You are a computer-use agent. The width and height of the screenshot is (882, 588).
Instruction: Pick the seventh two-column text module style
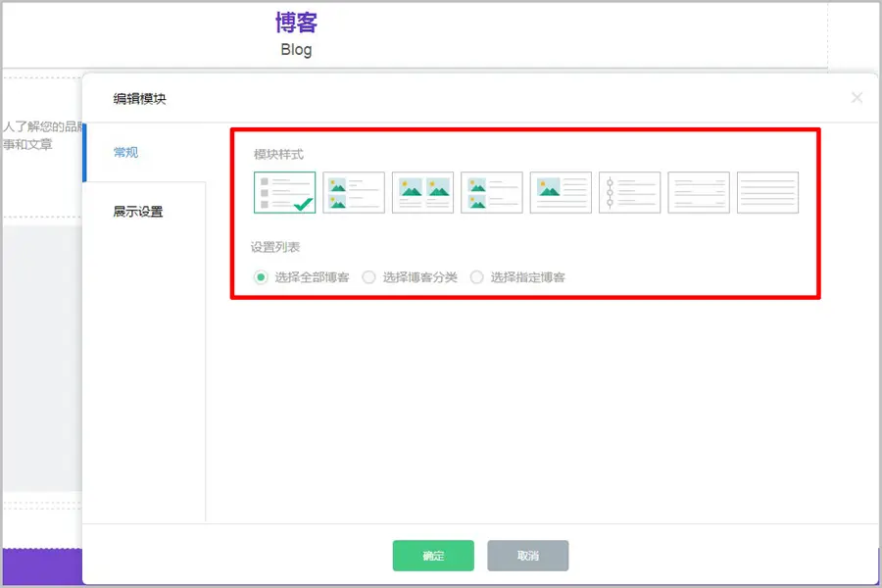[x=699, y=193]
